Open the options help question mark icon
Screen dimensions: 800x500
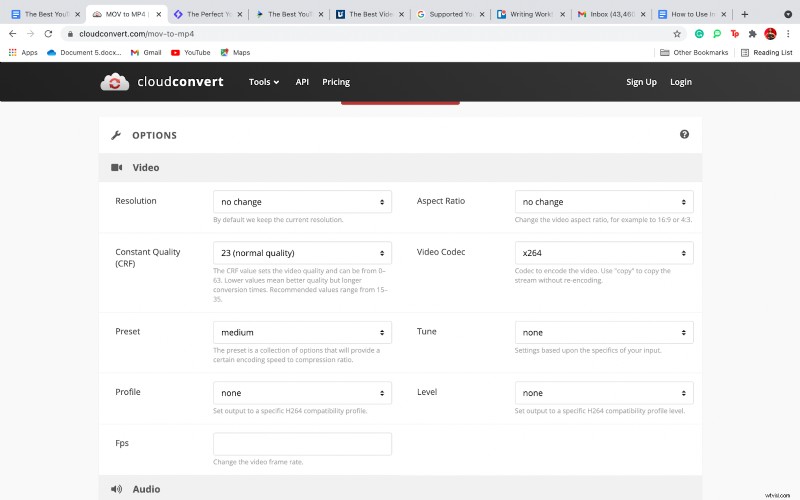[x=684, y=134]
